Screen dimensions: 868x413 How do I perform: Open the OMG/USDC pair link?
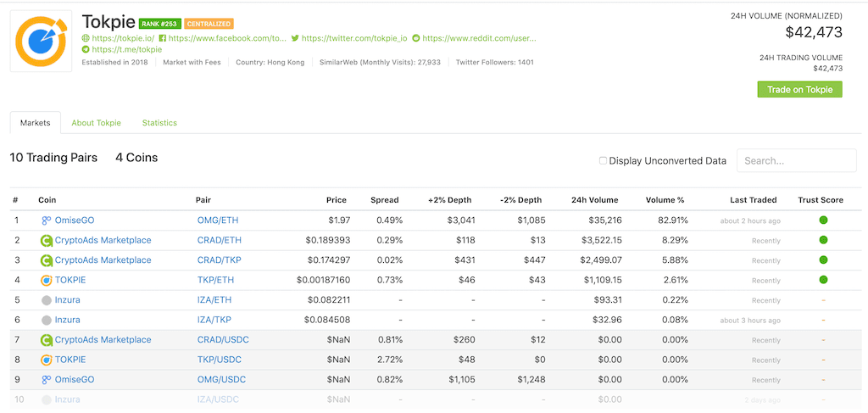pos(221,380)
